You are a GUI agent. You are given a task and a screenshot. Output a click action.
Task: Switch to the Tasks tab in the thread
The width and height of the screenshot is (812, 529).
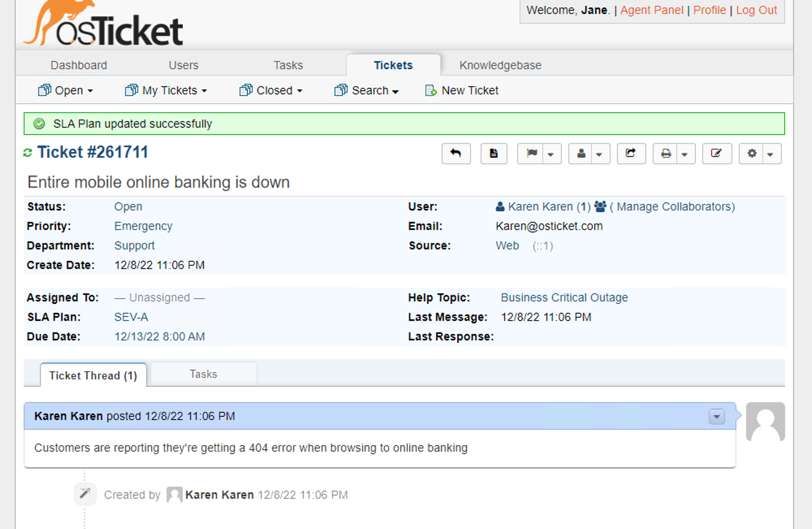pyautogui.click(x=203, y=373)
